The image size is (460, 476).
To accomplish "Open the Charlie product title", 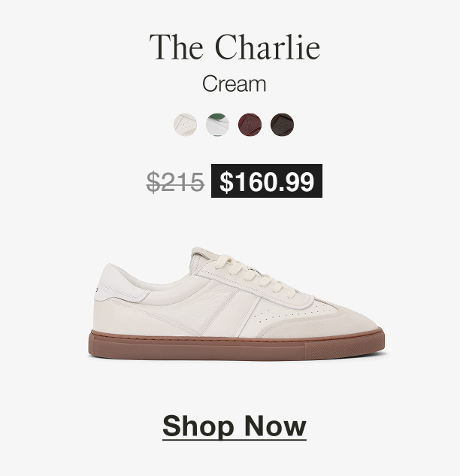I will pos(235,47).
